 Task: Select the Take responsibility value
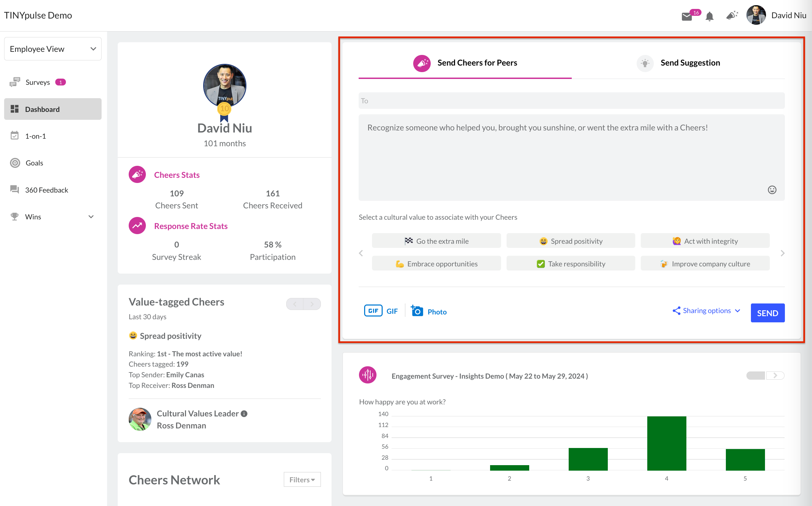pyautogui.click(x=571, y=263)
